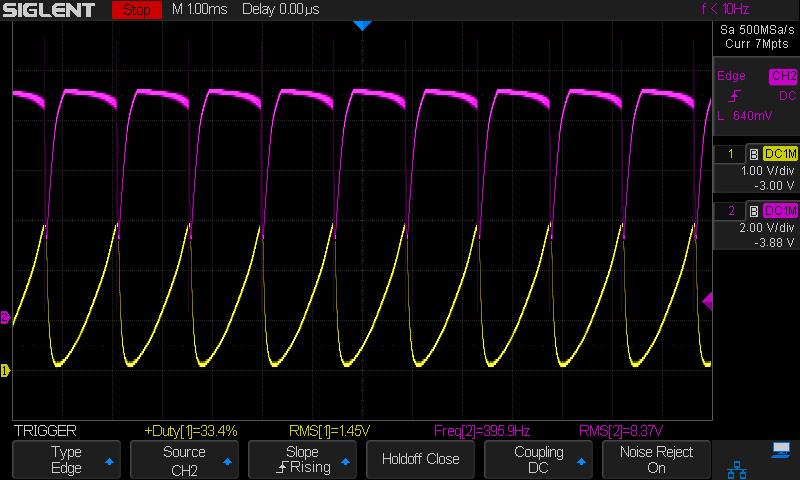Click the CH2 trigger source badge
This screenshot has width=800, height=480.
(783, 76)
